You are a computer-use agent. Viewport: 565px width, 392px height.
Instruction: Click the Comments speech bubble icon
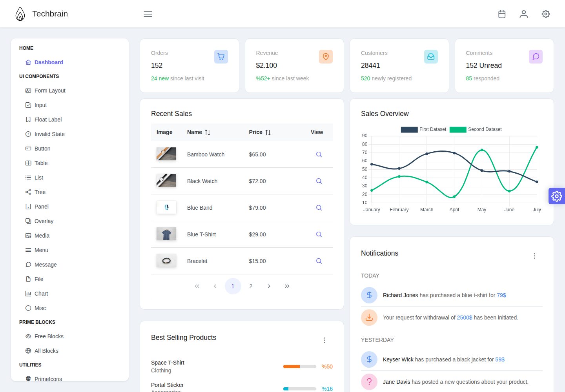pos(536,56)
